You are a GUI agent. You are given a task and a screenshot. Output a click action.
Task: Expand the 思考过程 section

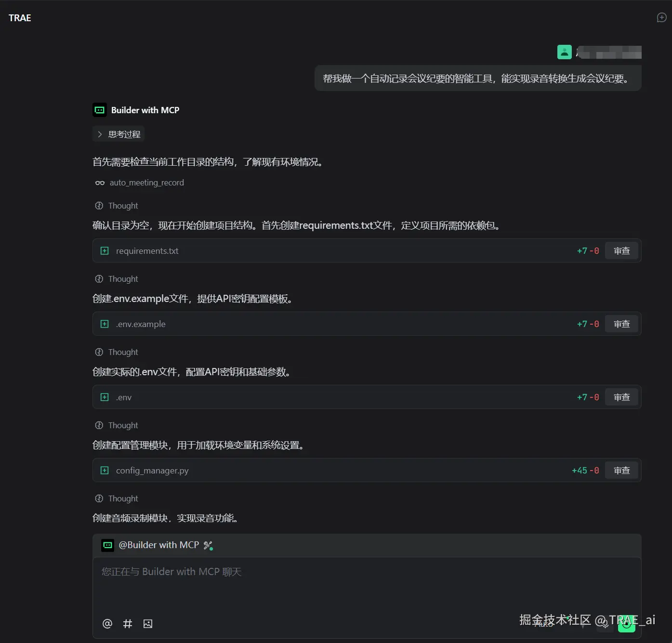pos(119,134)
